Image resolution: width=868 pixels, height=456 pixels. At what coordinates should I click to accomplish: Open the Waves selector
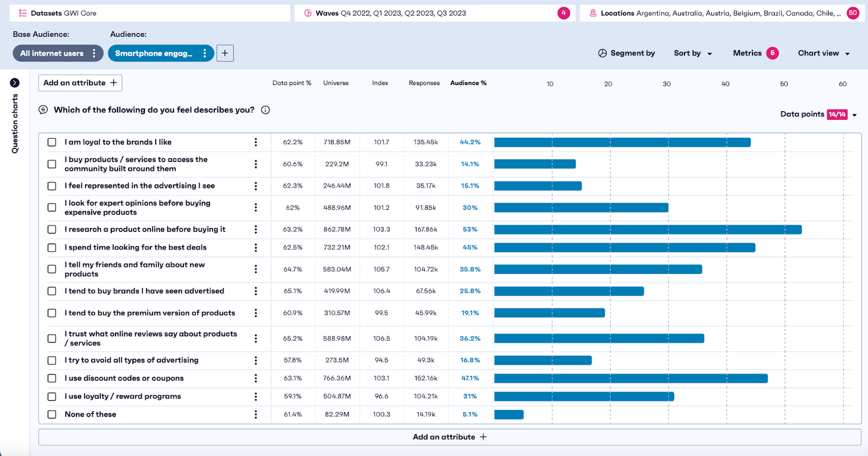click(435, 13)
